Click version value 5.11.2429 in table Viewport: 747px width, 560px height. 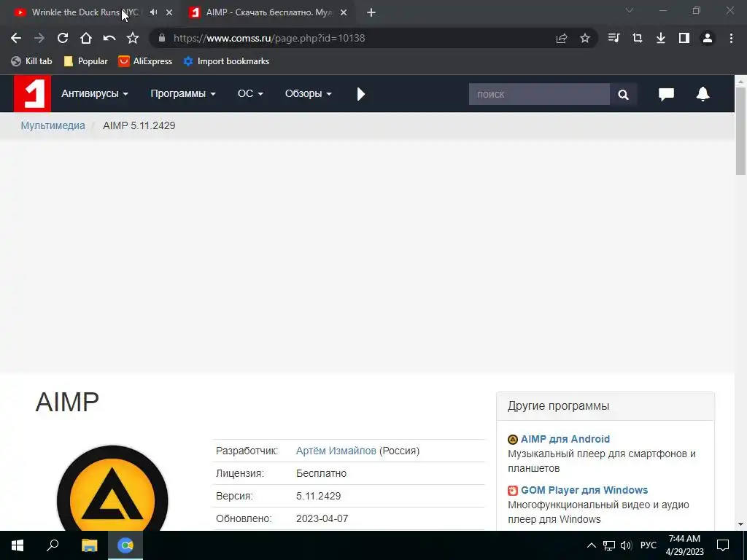click(x=318, y=496)
